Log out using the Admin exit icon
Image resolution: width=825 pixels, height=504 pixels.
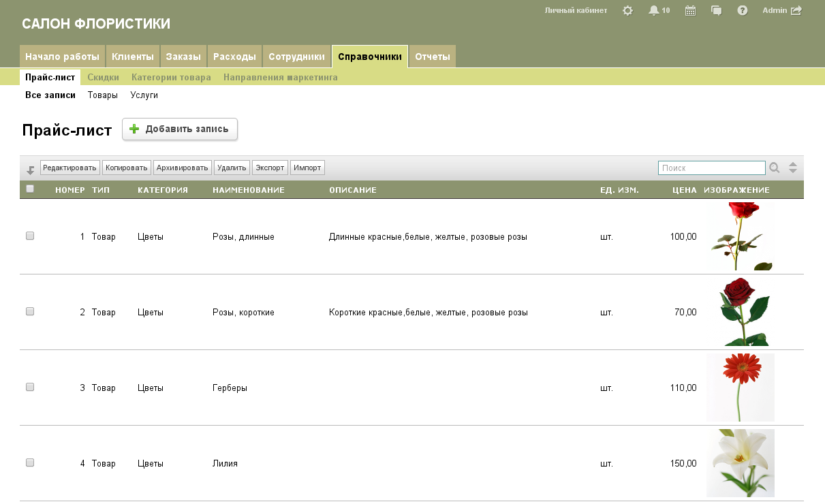point(796,10)
